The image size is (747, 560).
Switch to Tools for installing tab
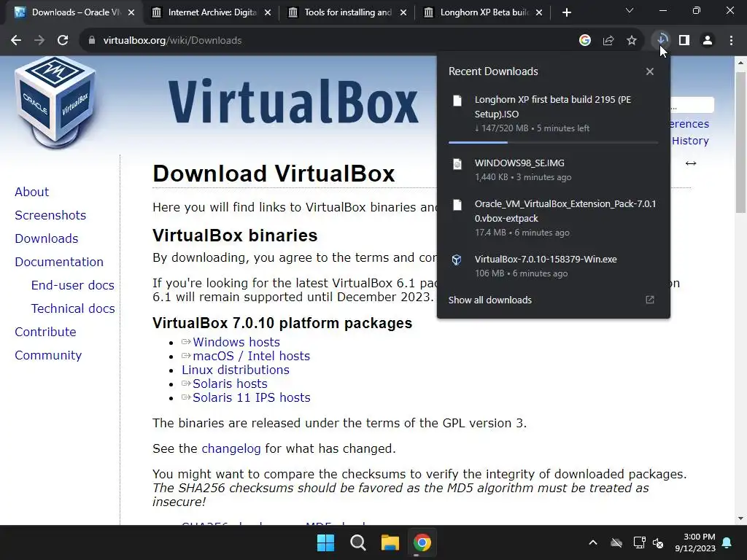(348, 12)
